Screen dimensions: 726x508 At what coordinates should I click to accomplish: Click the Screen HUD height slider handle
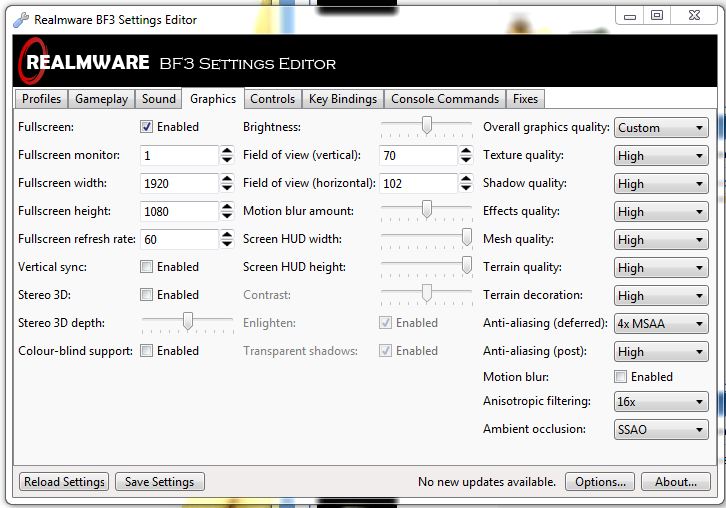pyautogui.click(x=467, y=265)
